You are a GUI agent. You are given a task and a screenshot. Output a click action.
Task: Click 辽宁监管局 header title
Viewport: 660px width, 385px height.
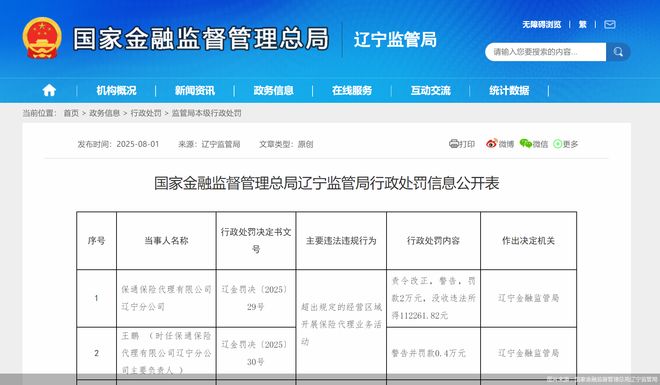coord(395,40)
